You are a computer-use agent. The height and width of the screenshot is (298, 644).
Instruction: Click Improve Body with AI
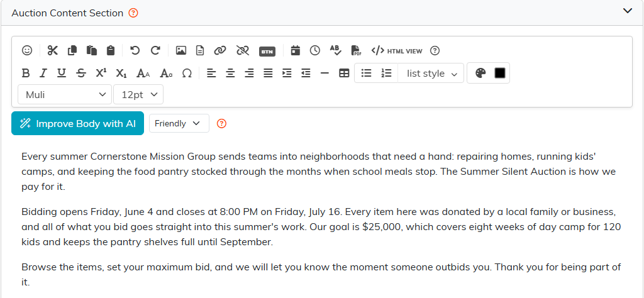point(77,124)
